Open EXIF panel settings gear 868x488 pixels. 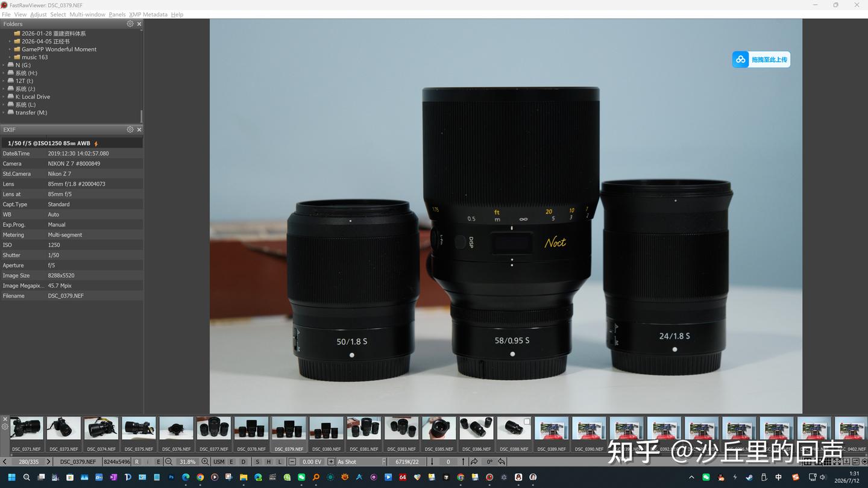coord(130,130)
